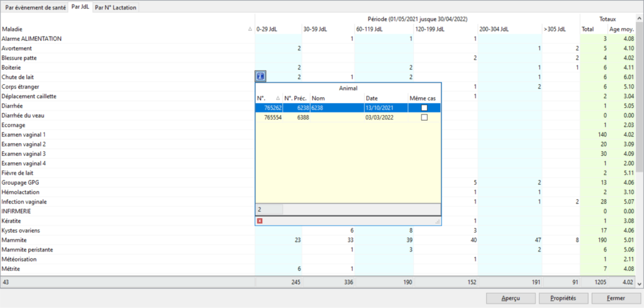Click the sort triangle in Maladie header
Viewport: 644px width, 308px height.
tap(250, 30)
